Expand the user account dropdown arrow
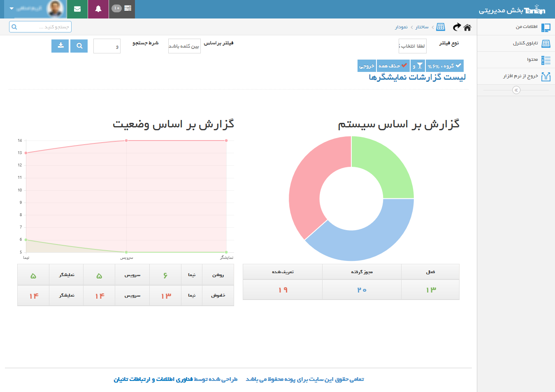This screenshot has width=555, height=392. point(12,8)
